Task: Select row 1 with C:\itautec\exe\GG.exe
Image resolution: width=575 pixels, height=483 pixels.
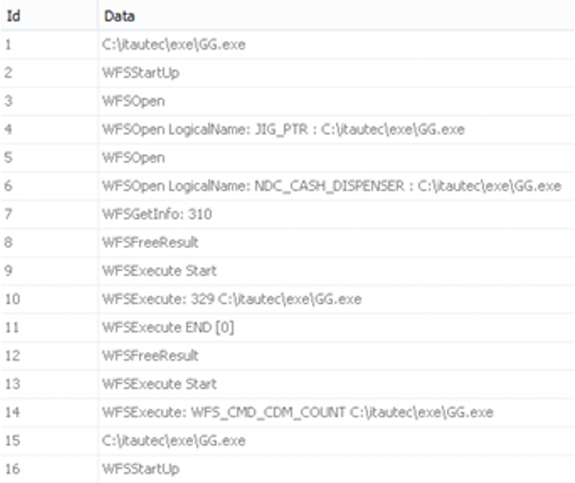Action: [288, 45]
